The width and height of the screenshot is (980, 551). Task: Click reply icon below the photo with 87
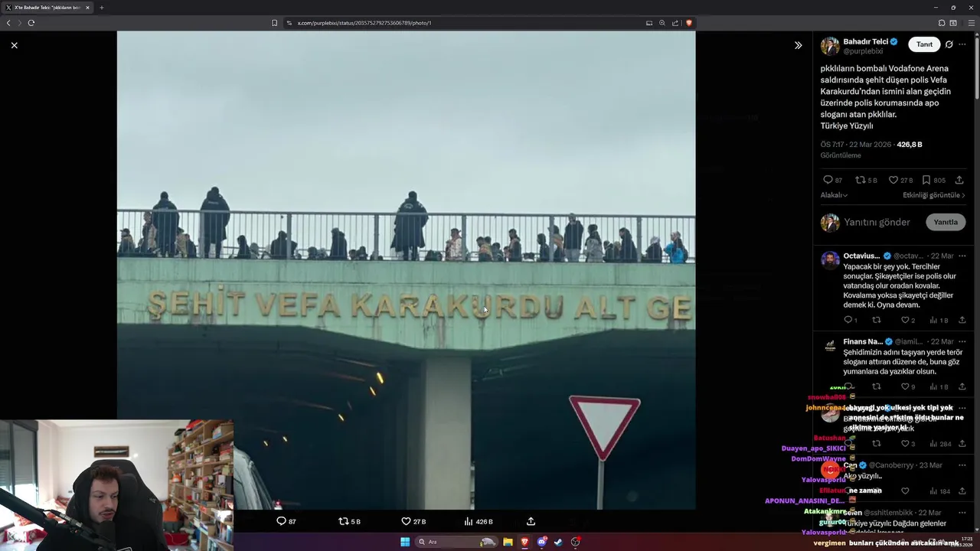281,521
